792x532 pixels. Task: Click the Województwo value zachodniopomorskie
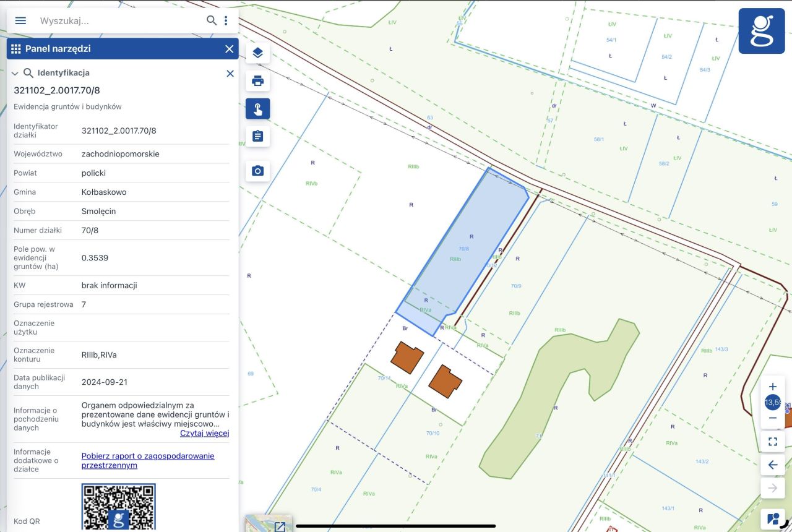(121, 154)
